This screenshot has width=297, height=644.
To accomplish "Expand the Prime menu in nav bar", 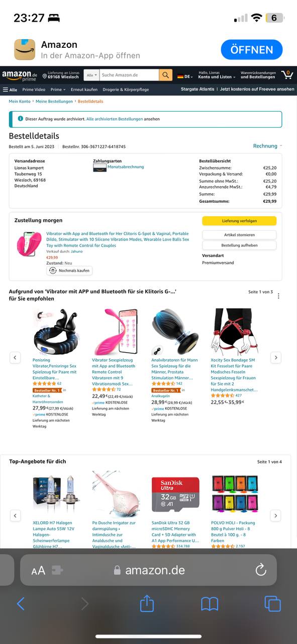I will click(57, 90).
